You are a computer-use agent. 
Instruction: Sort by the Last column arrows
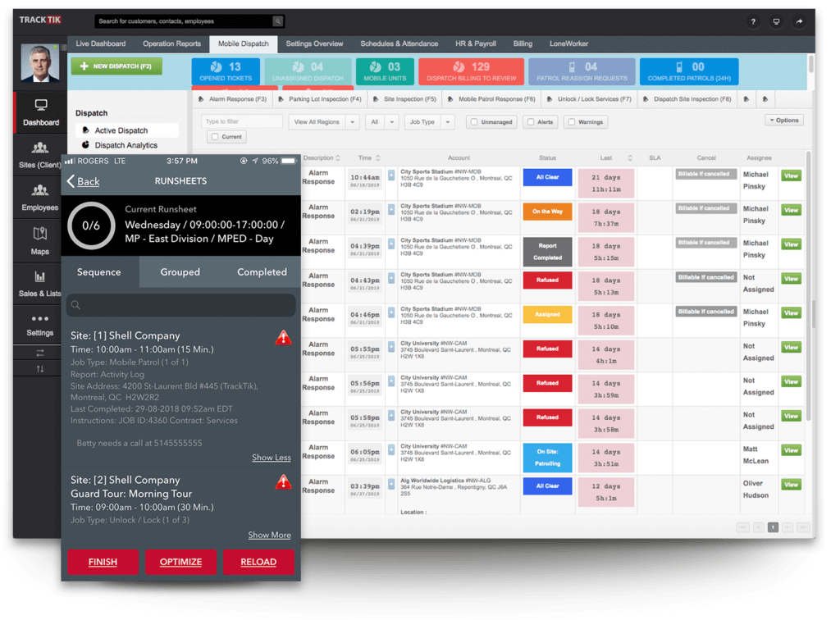(630, 158)
